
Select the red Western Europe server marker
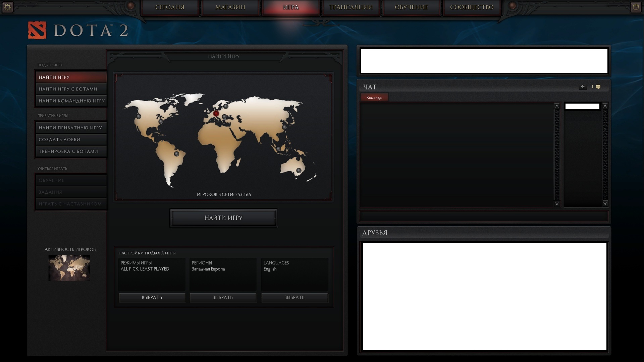point(216,114)
